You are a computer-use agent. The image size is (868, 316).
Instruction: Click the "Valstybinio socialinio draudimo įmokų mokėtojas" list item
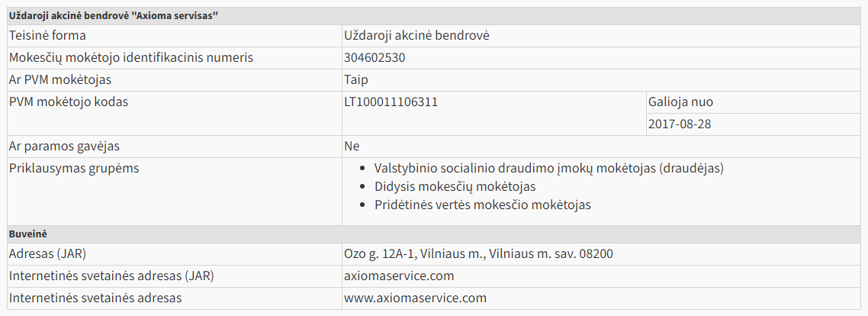(548, 168)
